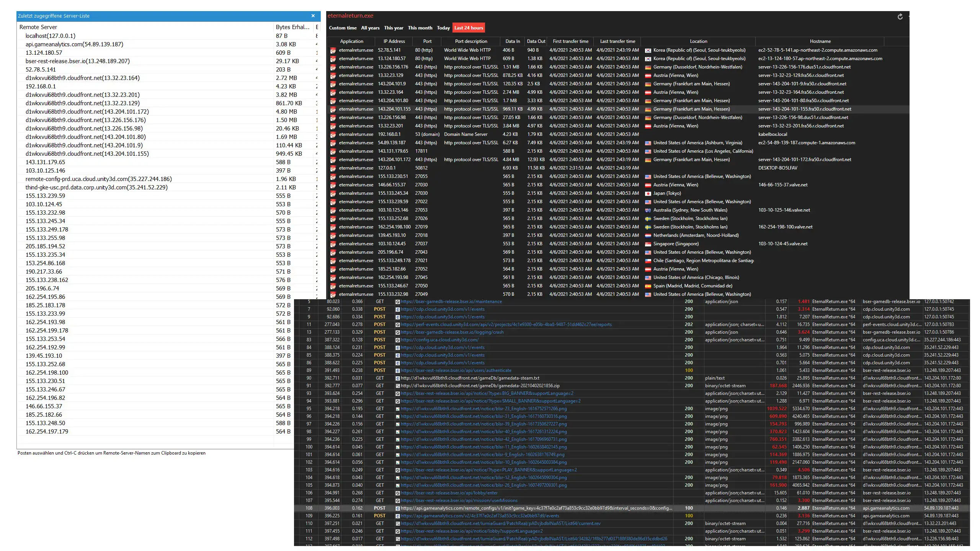The width and height of the screenshot is (980, 551).
Task: Click the Japan flag icon for Tokyo
Action: coord(648,194)
